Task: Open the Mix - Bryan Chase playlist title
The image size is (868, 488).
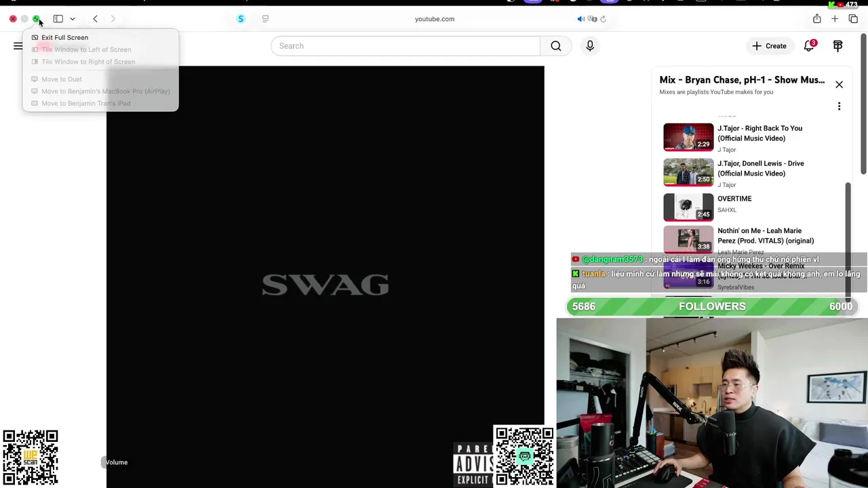Action: (742, 80)
